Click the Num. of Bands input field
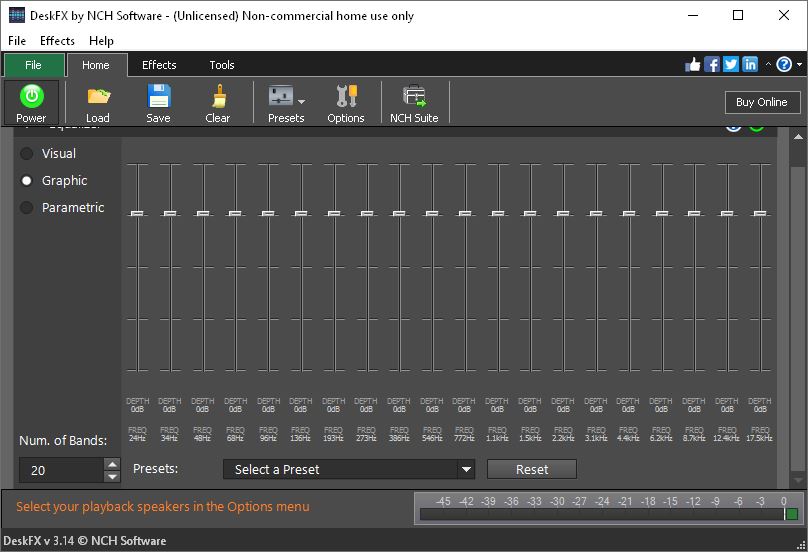 coord(62,470)
